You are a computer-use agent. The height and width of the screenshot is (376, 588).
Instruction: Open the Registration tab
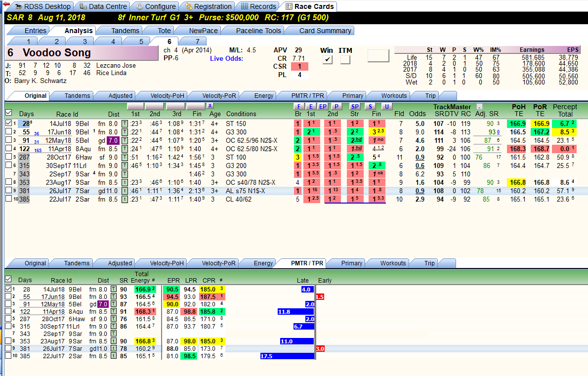pyautogui.click(x=209, y=6)
